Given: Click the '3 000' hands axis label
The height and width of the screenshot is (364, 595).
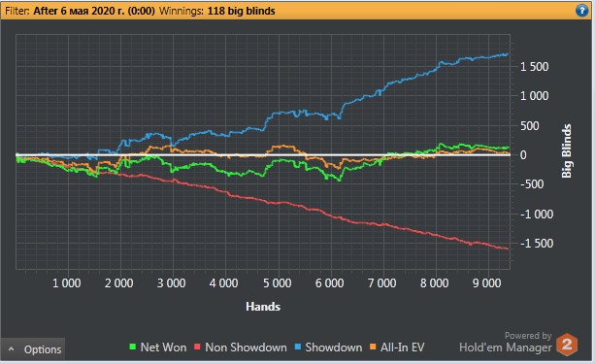Looking at the screenshot, I should (172, 283).
